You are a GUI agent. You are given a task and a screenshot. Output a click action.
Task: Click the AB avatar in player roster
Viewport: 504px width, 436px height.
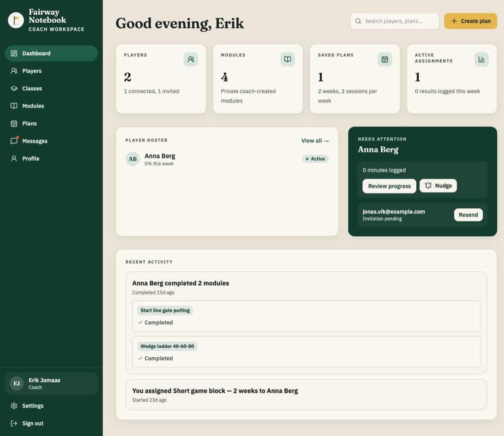(x=133, y=159)
